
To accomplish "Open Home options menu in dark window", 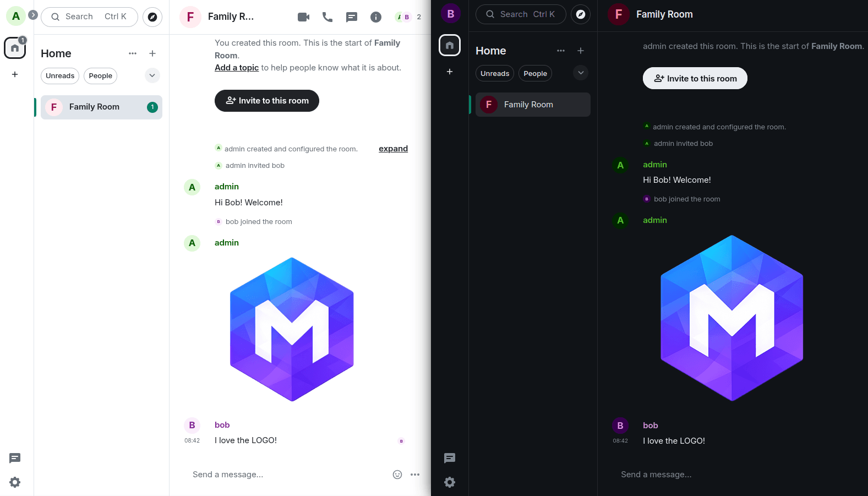I will coord(561,51).
